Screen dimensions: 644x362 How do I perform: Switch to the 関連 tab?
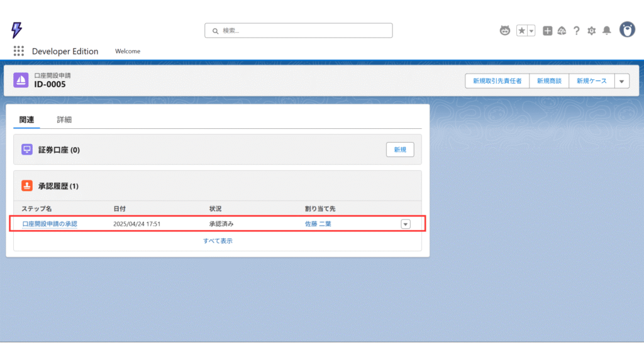point(26,119)
